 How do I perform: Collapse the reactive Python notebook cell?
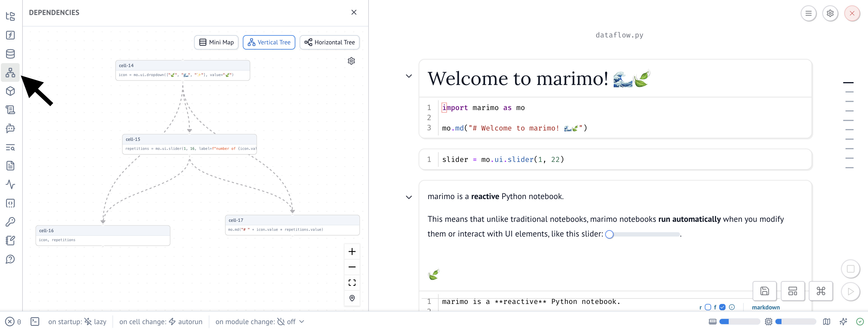409,197
